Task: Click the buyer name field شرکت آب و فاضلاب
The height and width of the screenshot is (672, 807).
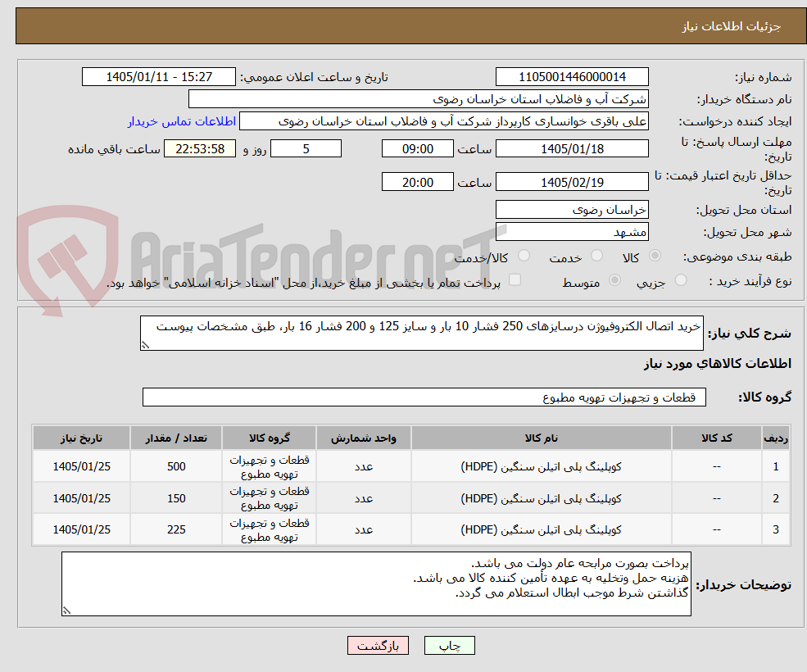Action: (418, 99)
